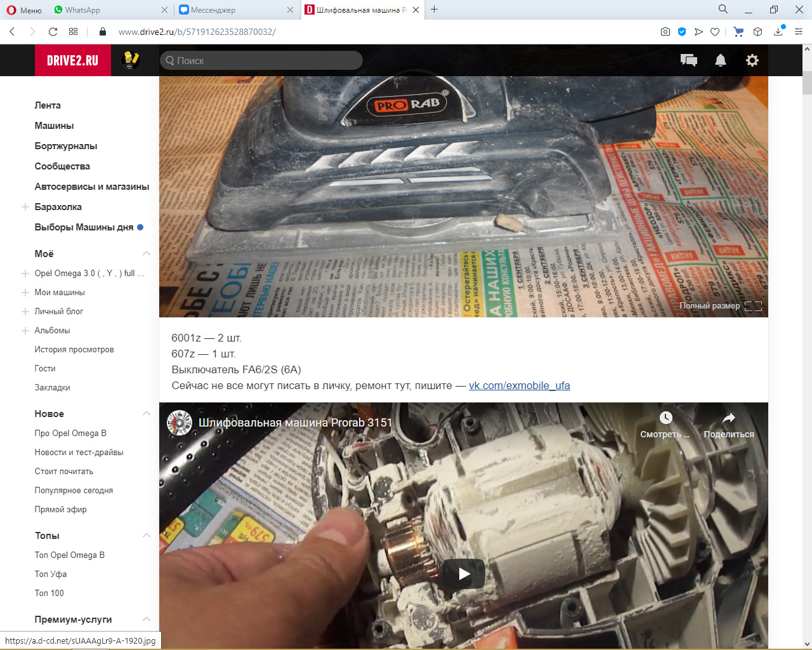Open Про Opel Omega B

tap(70, 434)
